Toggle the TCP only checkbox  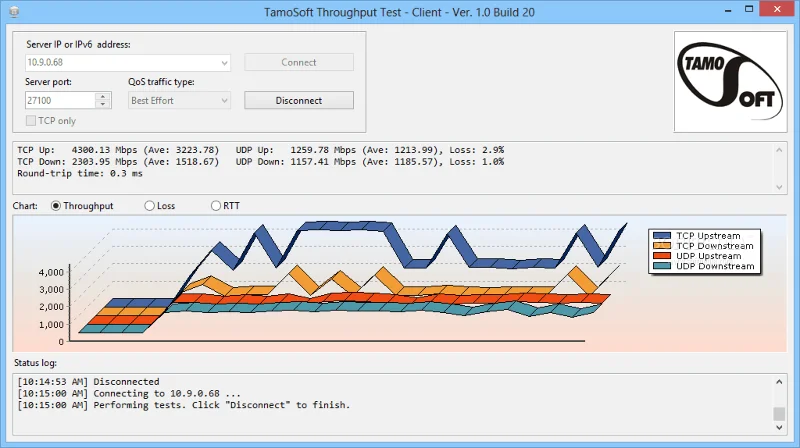(31, 120)
